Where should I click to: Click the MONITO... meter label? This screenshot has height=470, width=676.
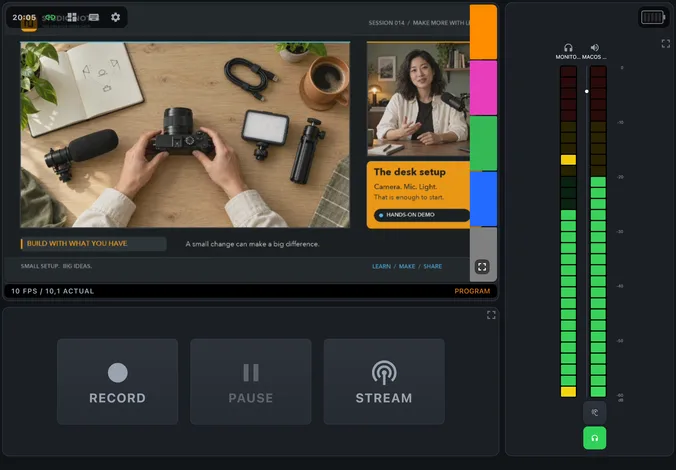click(x=568, y=57)
